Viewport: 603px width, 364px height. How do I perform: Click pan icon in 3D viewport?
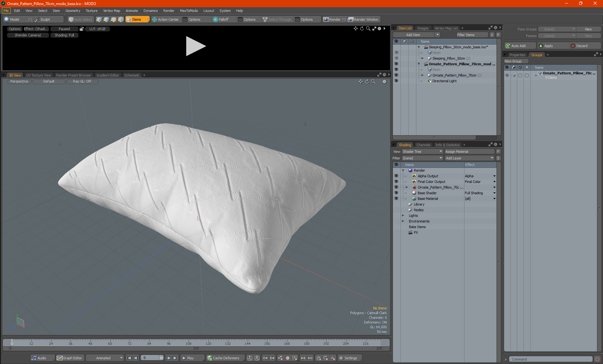(x=361, y=82)
